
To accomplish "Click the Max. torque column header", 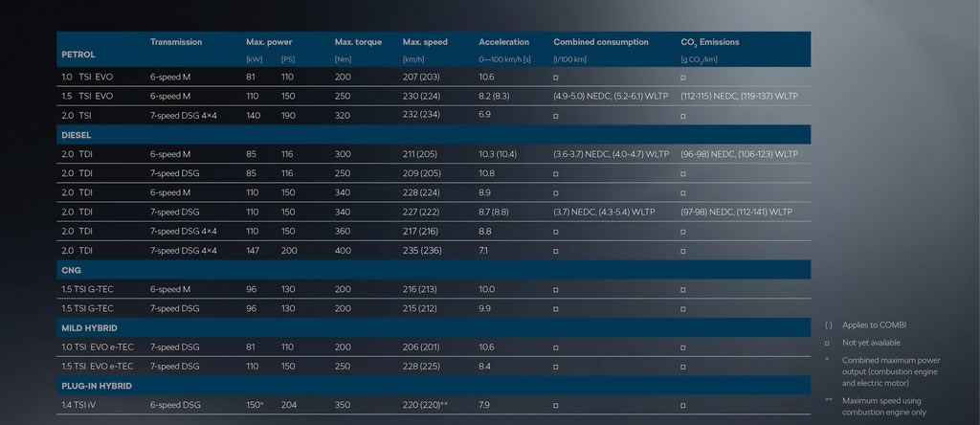I will (x=359, y=42).
